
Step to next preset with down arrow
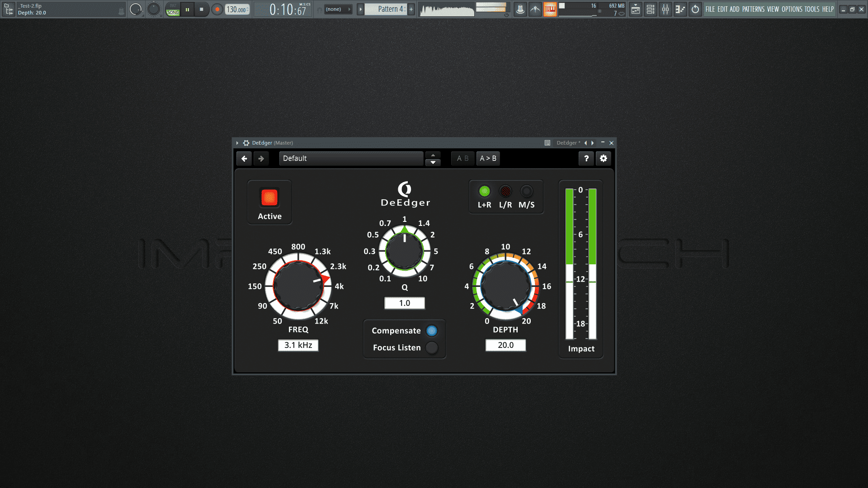(433, 162)
